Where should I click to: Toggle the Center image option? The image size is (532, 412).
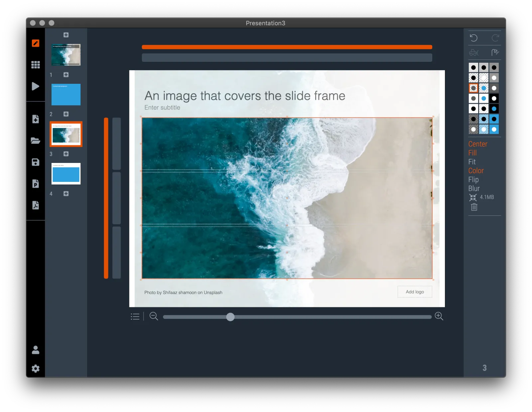coord(478,144)
